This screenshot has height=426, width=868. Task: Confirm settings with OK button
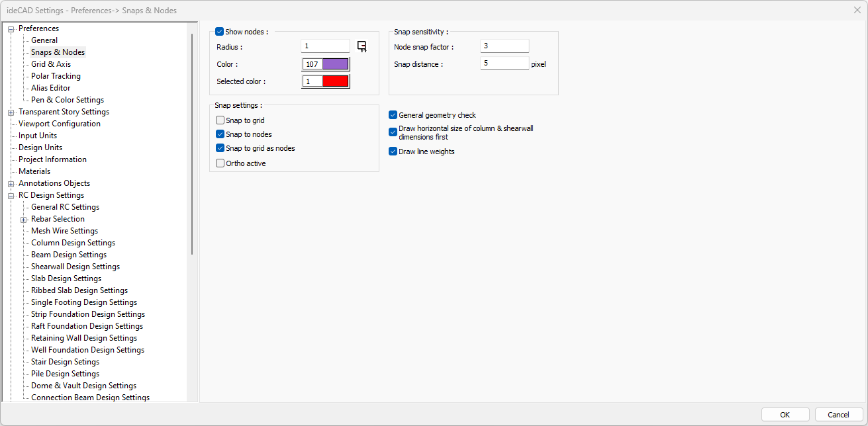[785, 415]
